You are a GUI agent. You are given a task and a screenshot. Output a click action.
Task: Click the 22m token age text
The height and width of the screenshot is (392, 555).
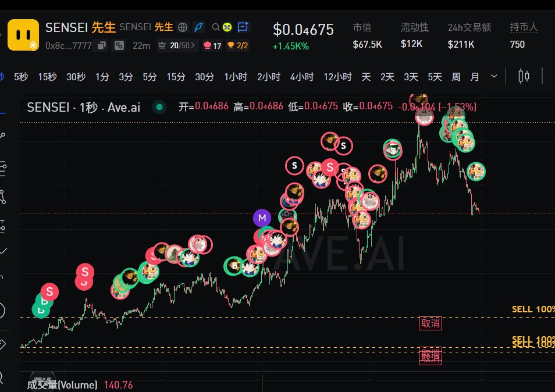[141, 45]
